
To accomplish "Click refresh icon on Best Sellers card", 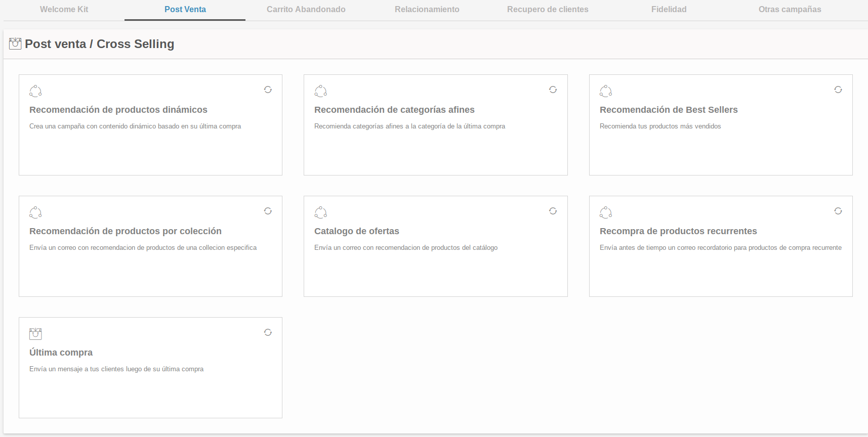I will click(x=838, y=90).
